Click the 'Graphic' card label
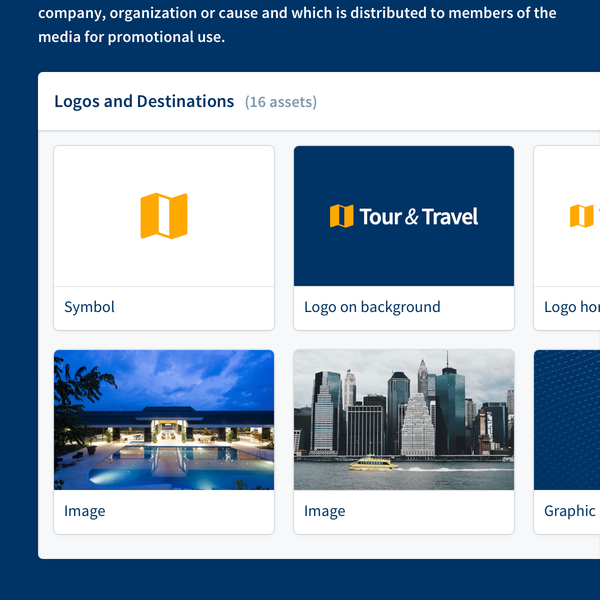Viewport: 600px width, 600px height. 569,511
